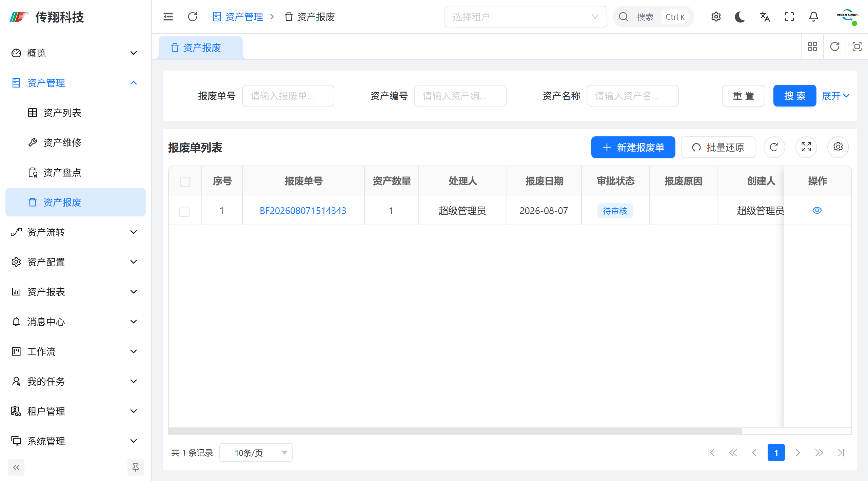The height and width of the screenshot is (481, 868).
Task: Click page 1 in pagination
Action: pyautogui.click(x=776, y=453)
